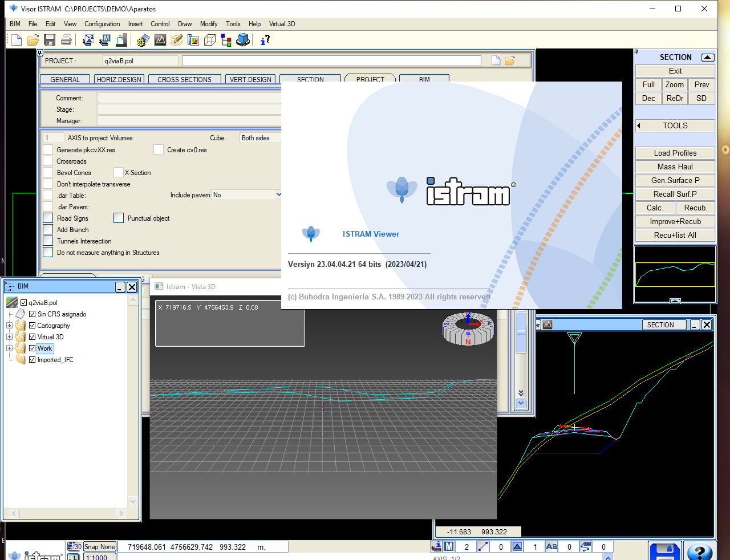Click the double down chevron on the project panel scrollbar
Viewport: 730px width, 560px height.
[x=521, y=393]
